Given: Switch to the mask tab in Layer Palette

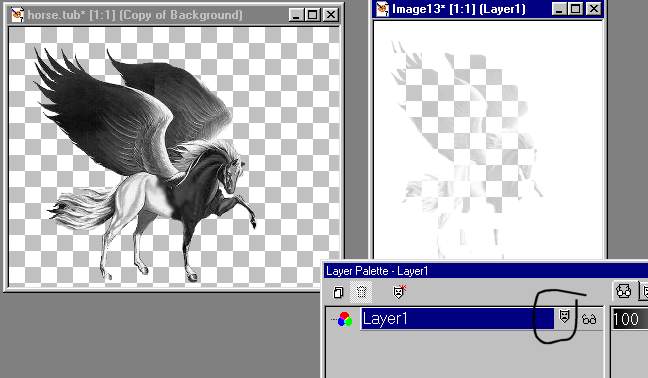Looking at the screenshot, I should point(644,291).
